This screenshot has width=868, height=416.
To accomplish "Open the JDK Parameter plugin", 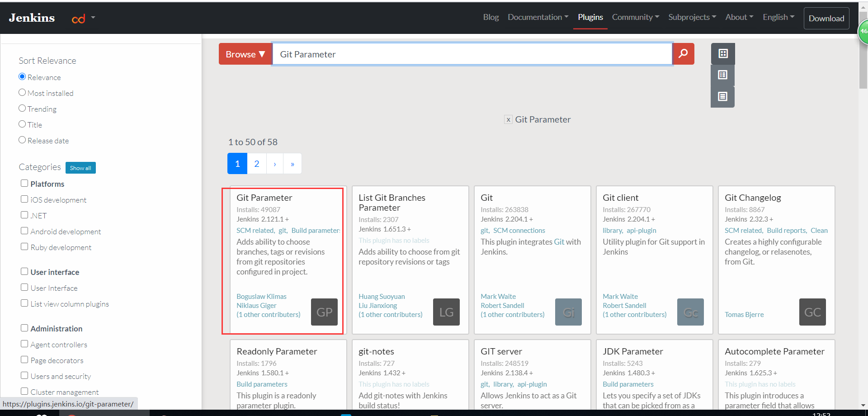I will pyautogui.click(x=633, y=351).
